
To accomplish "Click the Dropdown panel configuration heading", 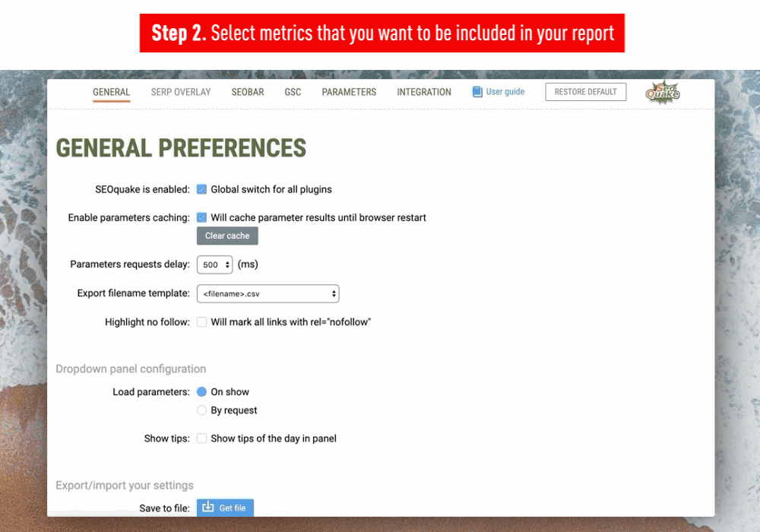I will (131, 369).
